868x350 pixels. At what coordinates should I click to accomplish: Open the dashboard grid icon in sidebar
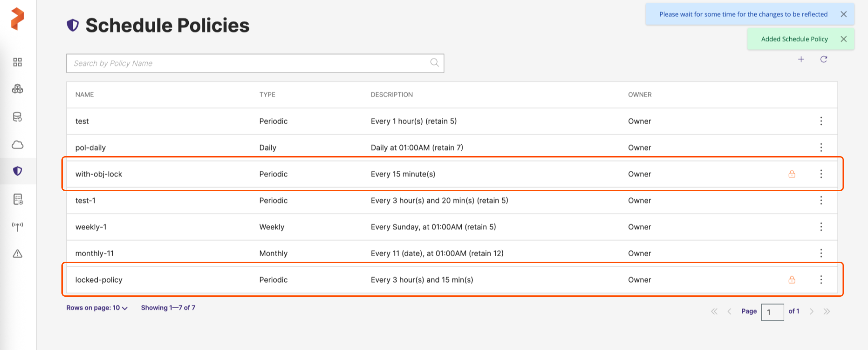click(x=17, y=62)
